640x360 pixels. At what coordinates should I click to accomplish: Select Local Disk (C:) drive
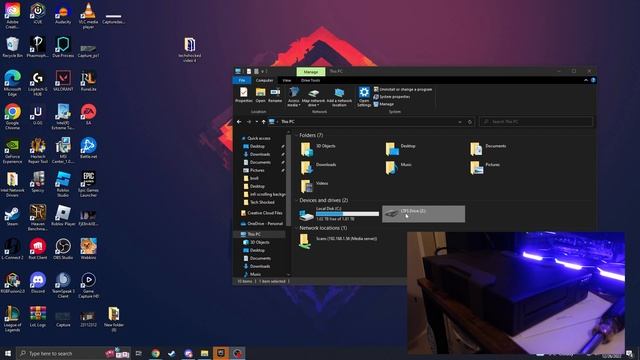pyautogui.click(x=340, y=214)
